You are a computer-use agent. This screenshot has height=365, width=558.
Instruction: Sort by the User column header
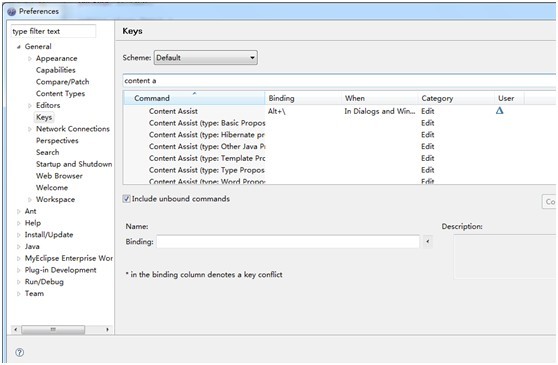509,98
